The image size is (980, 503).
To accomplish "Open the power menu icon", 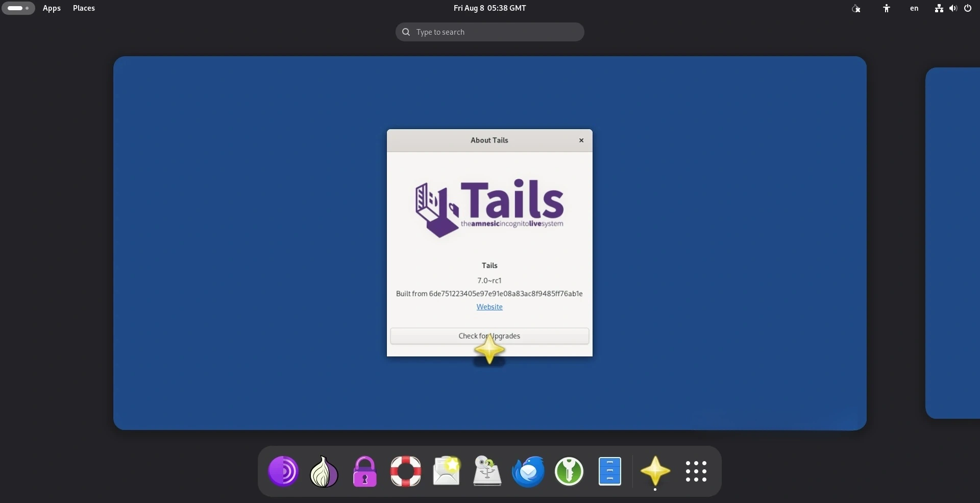I will pyautogui.click(x=968, y=8).
